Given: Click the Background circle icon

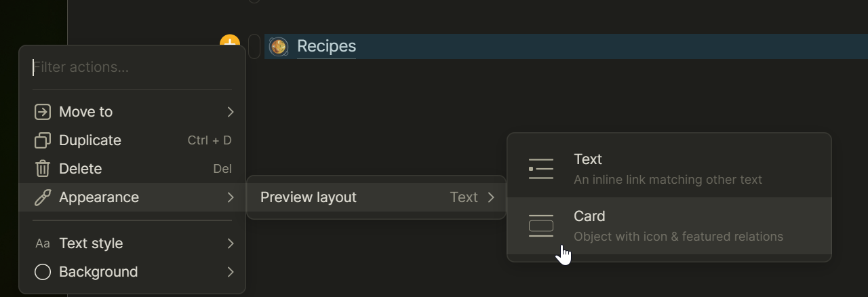Looking at the screenshot, I should click(x=42, y=272).
